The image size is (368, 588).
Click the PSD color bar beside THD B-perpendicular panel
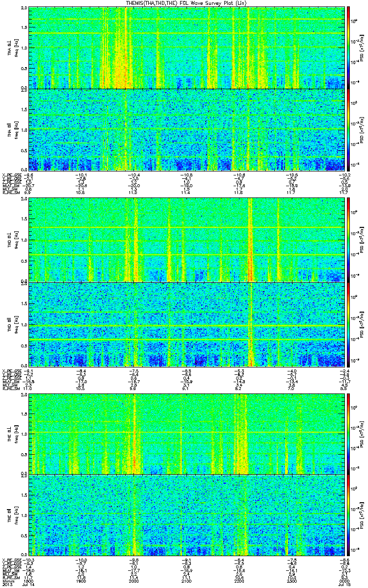point(348,240)
